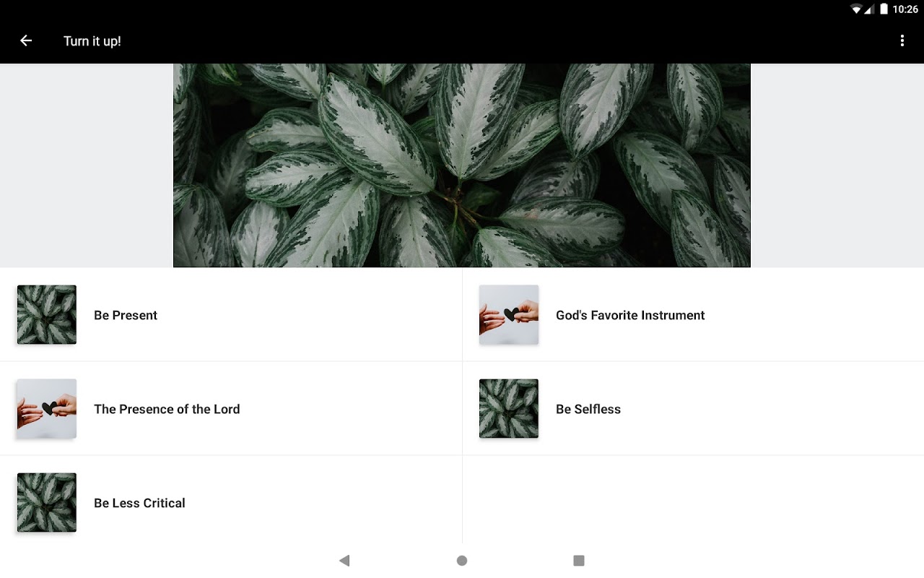Screen dimensions: 924x578
Task: Tap the Be Present leaf thumbnail
Action: pyautogui.click(x=47, y=314)
